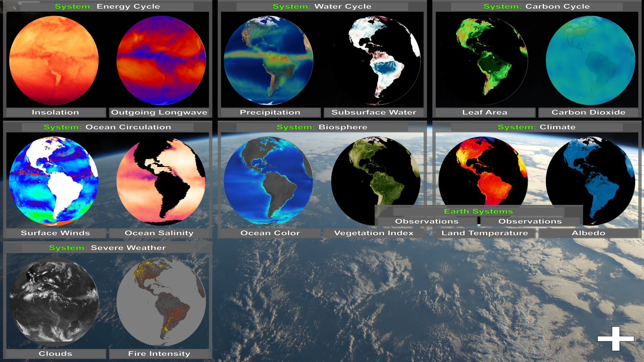
Task: Select the Surface Winds globe
Action: [54, 181]
